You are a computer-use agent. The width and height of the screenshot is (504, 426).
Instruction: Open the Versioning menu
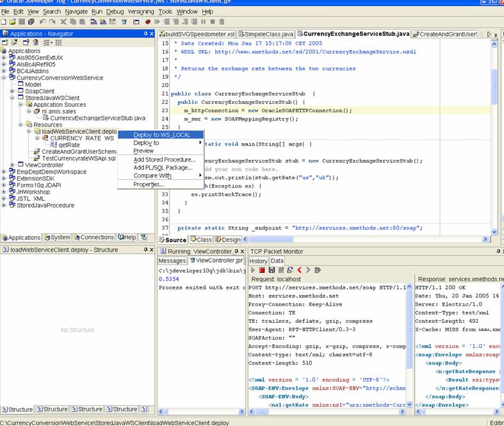pyautogui.click(x=140, y=12)
